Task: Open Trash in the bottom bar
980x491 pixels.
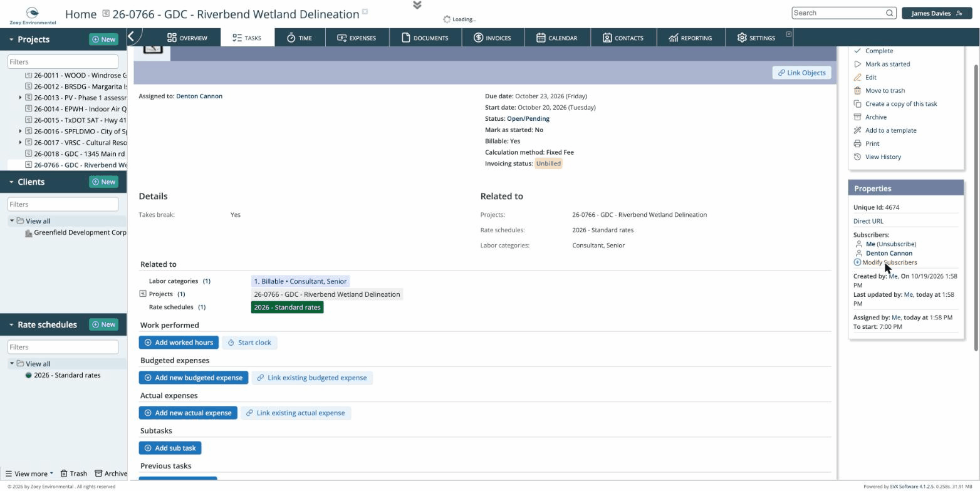Action: click(74, 473)
